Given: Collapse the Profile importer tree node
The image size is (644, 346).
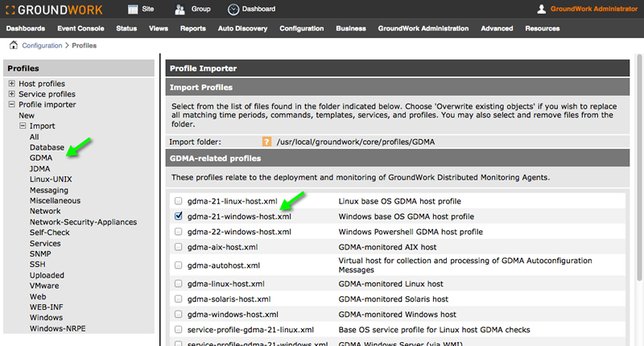Looking at the screenshot, I should pyautogui.click(x=11, y=105).
